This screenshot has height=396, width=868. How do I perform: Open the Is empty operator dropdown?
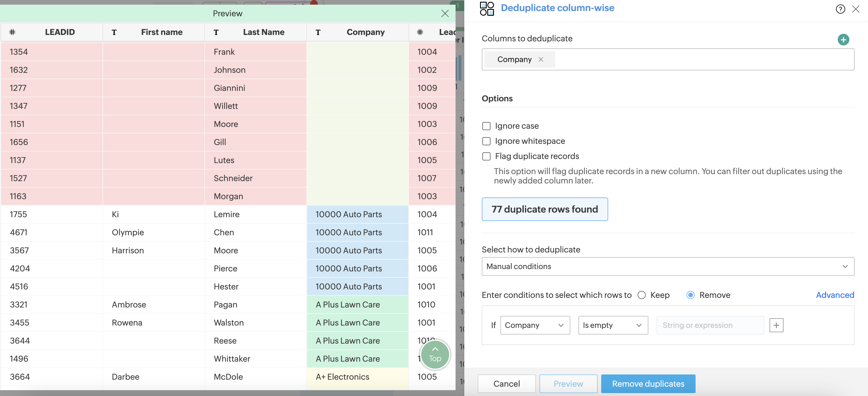(613, 325)
